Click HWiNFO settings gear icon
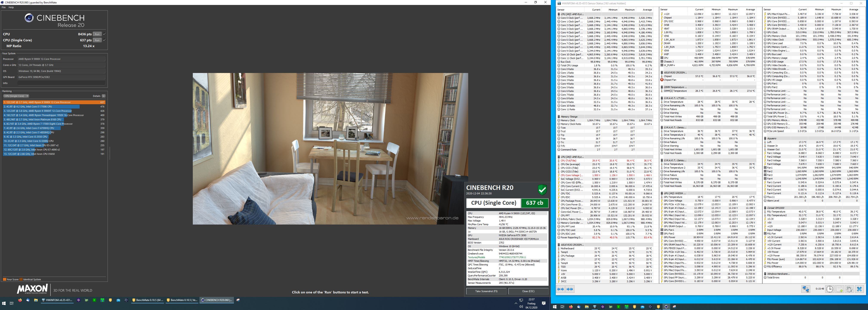The image size is (868, 310). [x=849, y=289]
